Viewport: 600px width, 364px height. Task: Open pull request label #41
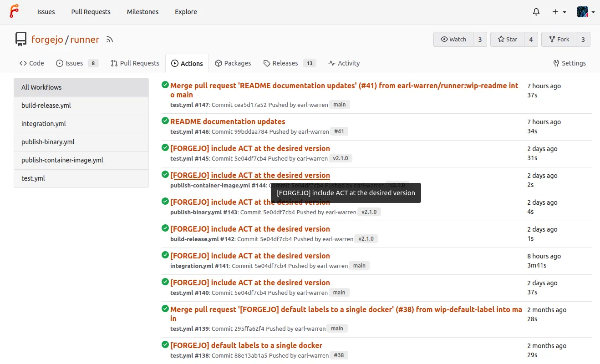point(339,131)
